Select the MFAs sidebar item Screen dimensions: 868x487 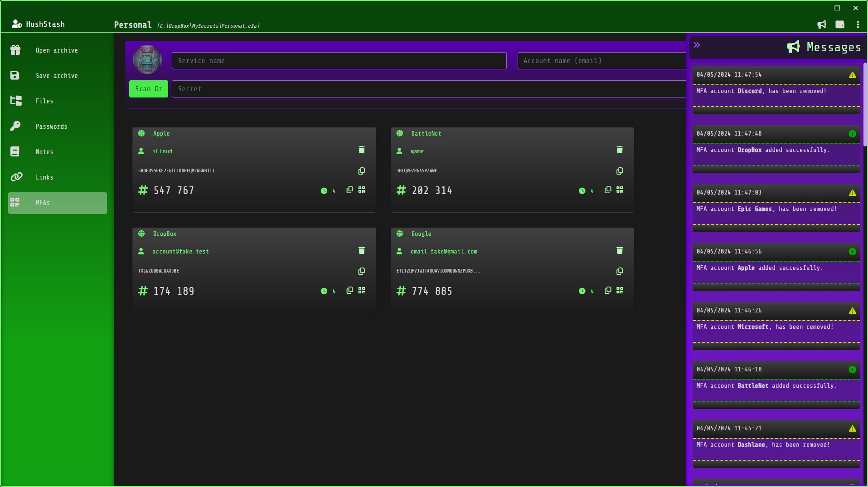click(x=58, y=203)
